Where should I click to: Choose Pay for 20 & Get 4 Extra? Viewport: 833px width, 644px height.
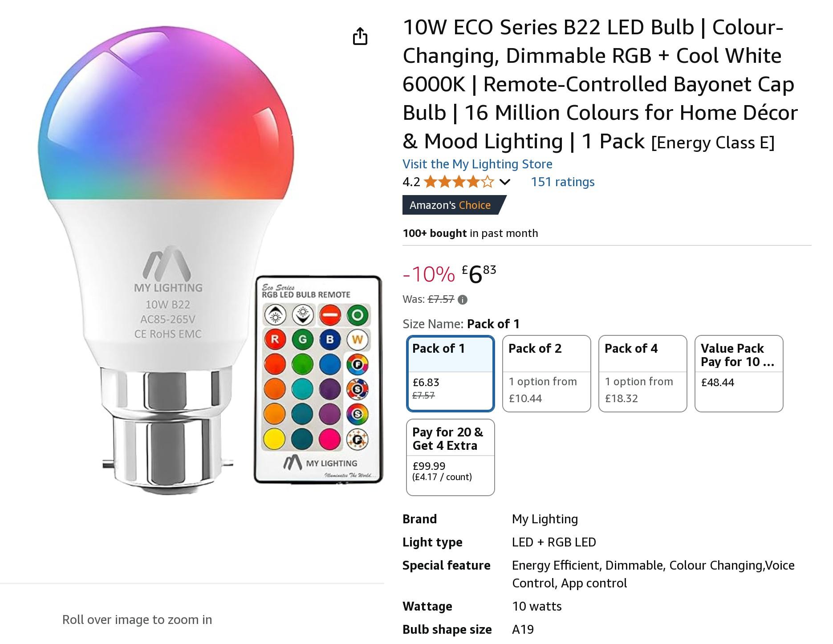pyautogui.click(x=450, y=457)
